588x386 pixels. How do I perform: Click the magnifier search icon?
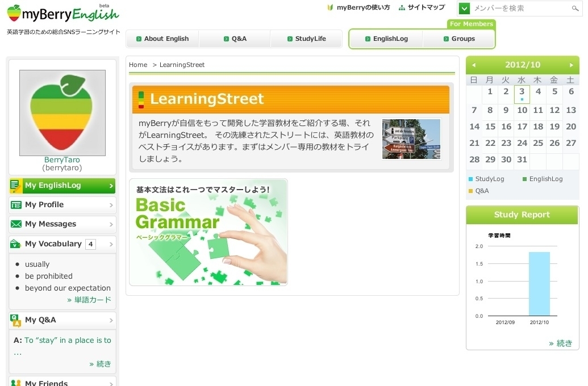[575, 9]
